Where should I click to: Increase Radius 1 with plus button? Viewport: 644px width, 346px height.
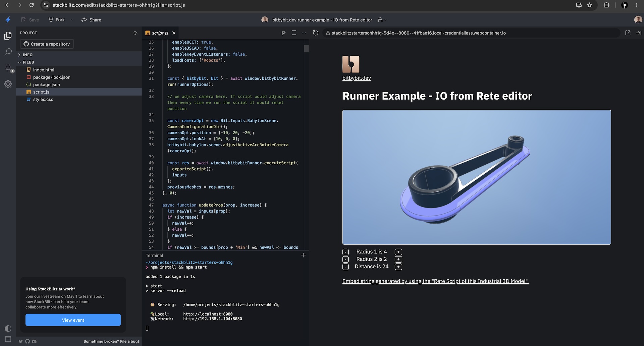(x=398, y=252)
